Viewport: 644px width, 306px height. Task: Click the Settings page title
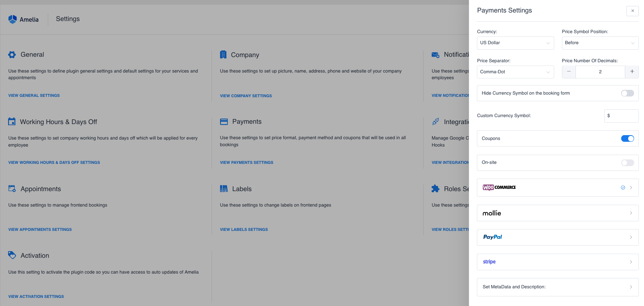pos(68,19)
